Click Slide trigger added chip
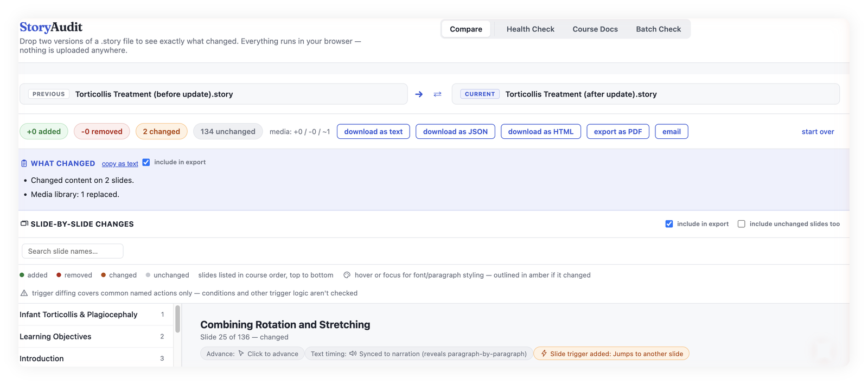 (611, 354)
